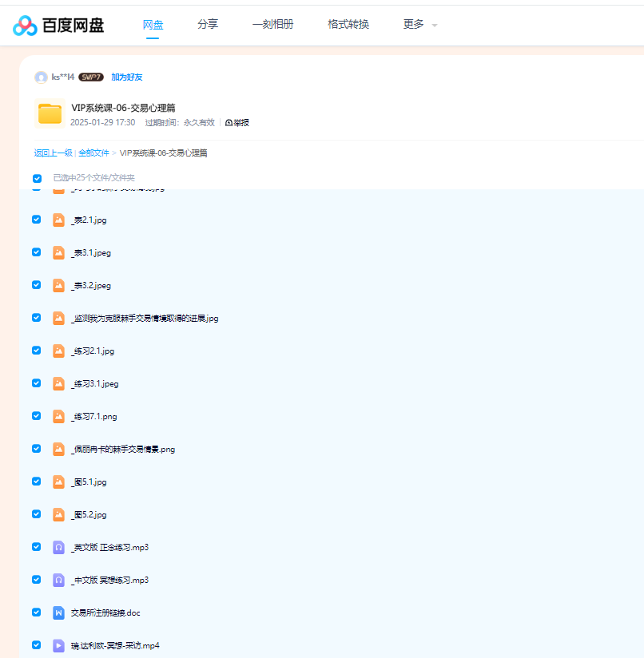Viewport: 644px width, 658px height.
Task: Open the folder title VIP系统课-06-交易心理篇
Action: [x=123, y=108]
